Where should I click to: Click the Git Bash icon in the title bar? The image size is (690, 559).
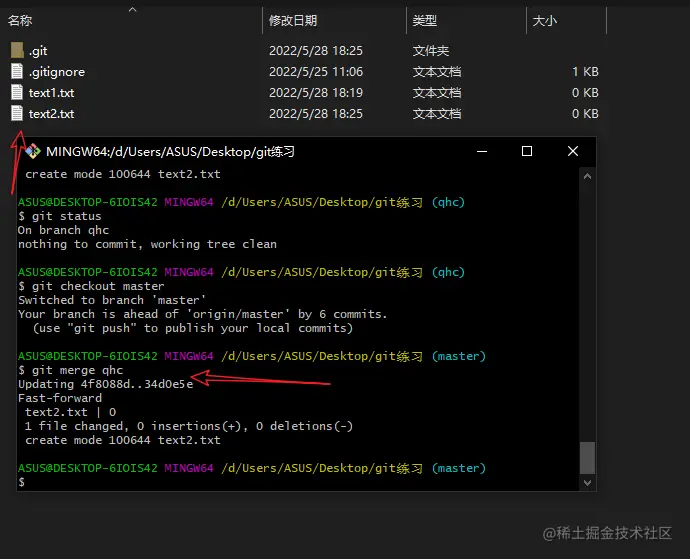coord(33,151)
